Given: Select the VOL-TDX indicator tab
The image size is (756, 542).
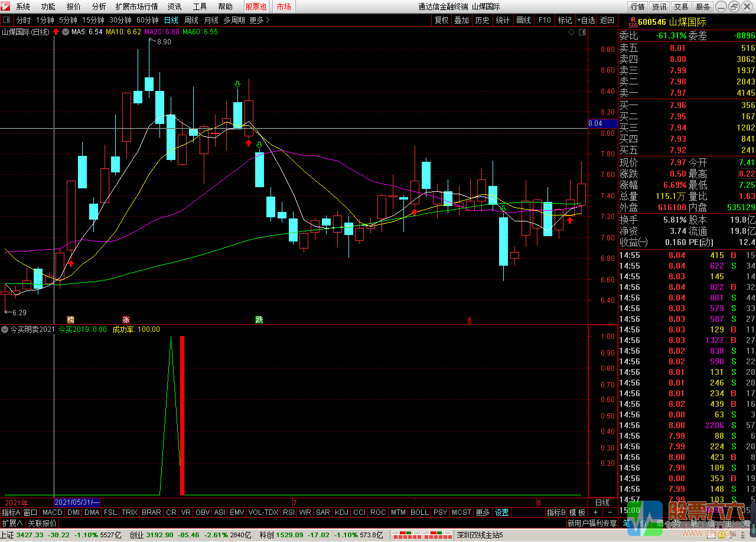Looking at the screenshot, I should pyautogui.click(x=263, y=512).
